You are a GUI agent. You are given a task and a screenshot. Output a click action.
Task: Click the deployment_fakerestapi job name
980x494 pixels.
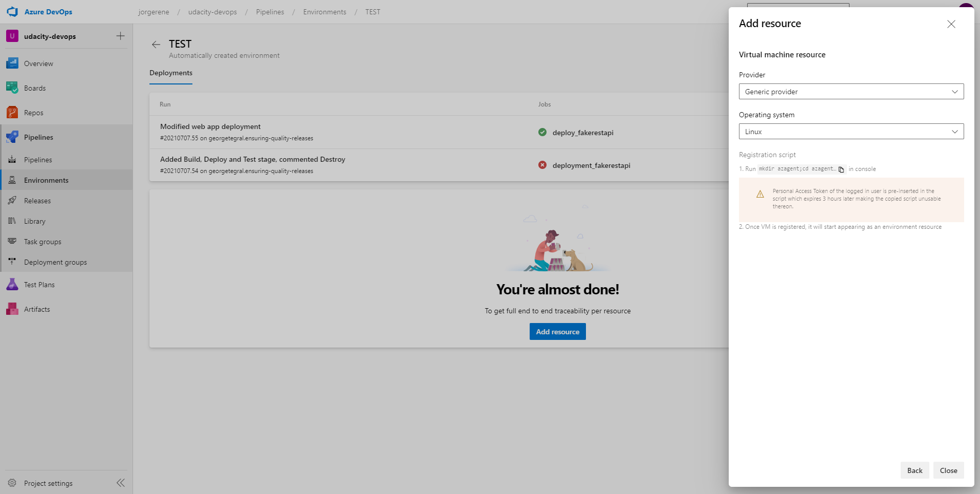(x=592, y=165)
